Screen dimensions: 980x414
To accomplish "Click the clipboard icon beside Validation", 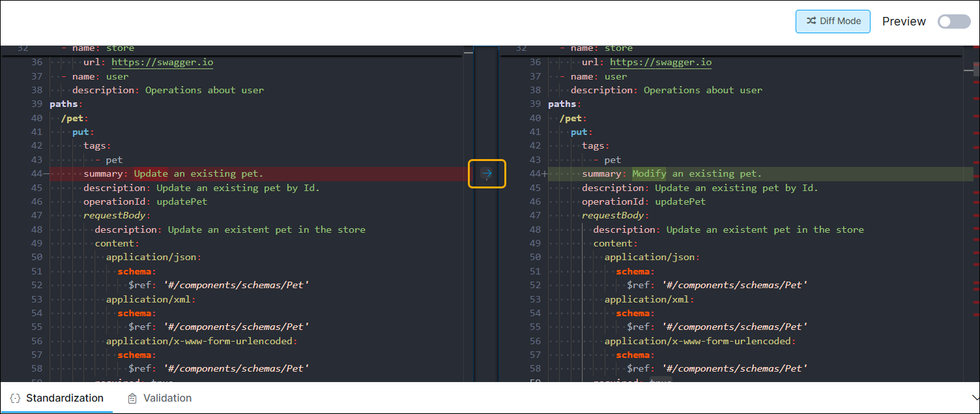I will coord(132,398).
